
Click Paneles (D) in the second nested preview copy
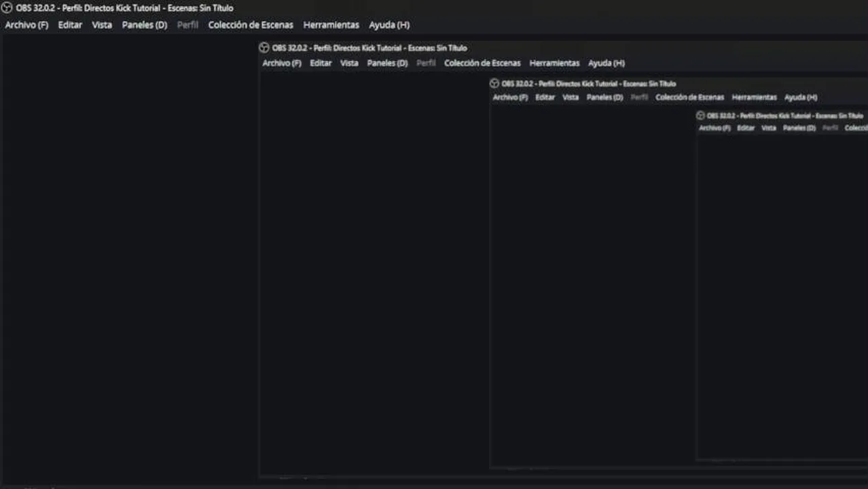click(x=604, y=97)
